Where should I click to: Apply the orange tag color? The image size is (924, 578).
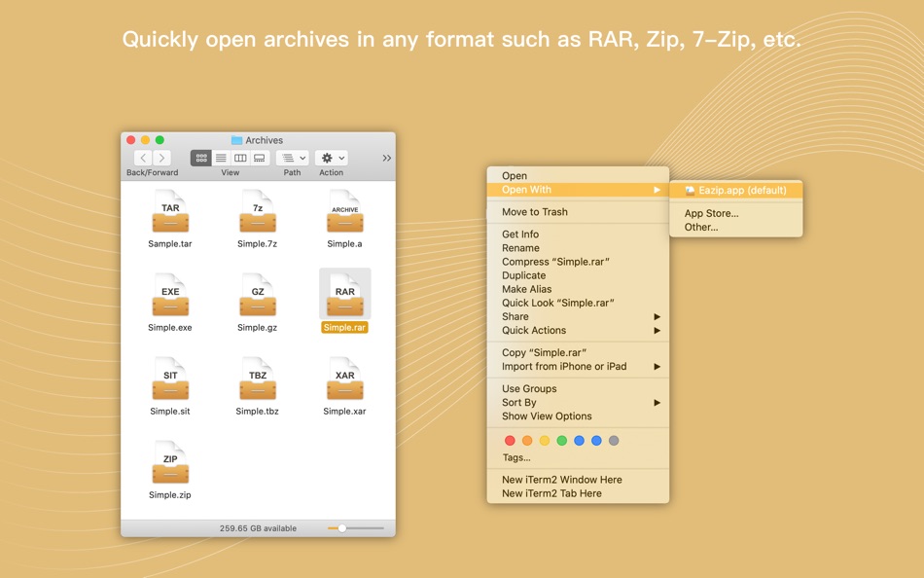tap(527, 441)
